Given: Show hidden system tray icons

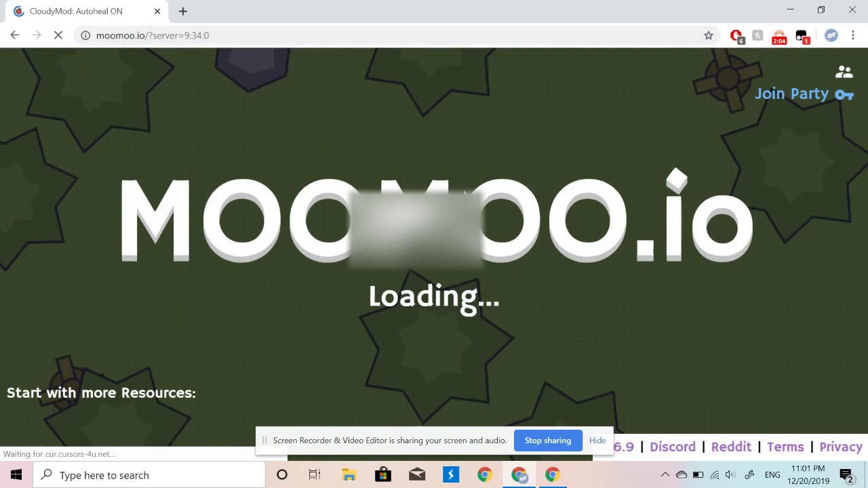Looking at the screenshot, I should 665,475.
